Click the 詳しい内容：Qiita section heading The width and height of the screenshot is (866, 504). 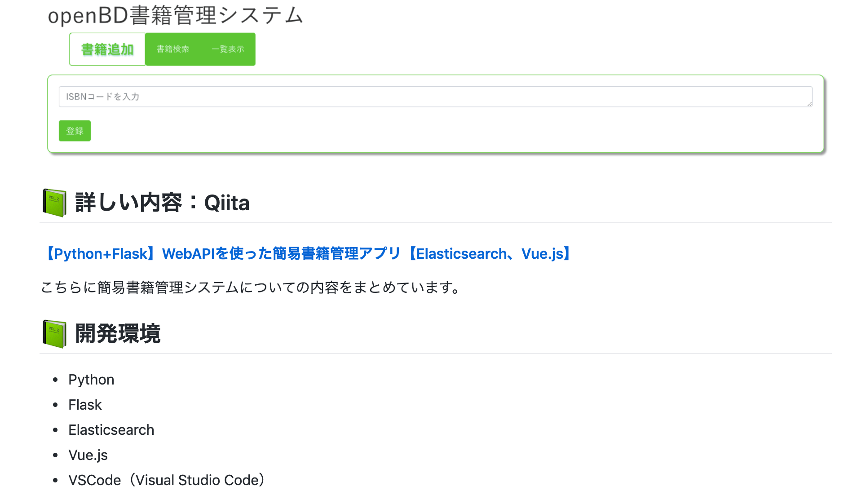point(162,203)
